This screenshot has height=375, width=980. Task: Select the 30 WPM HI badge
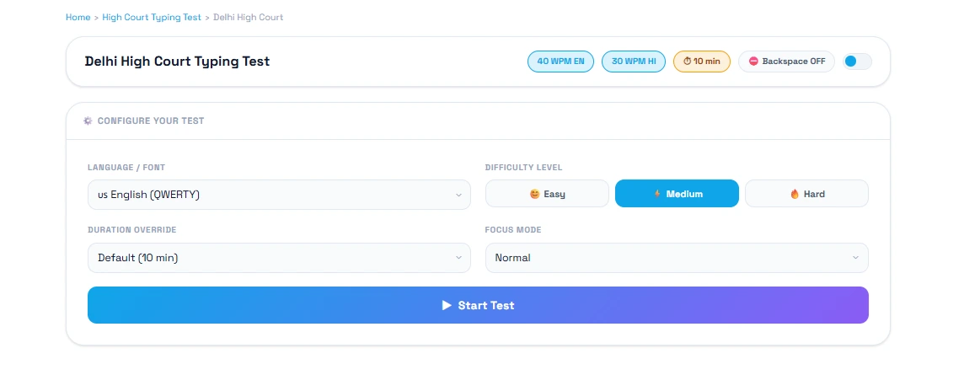[634, 62]
